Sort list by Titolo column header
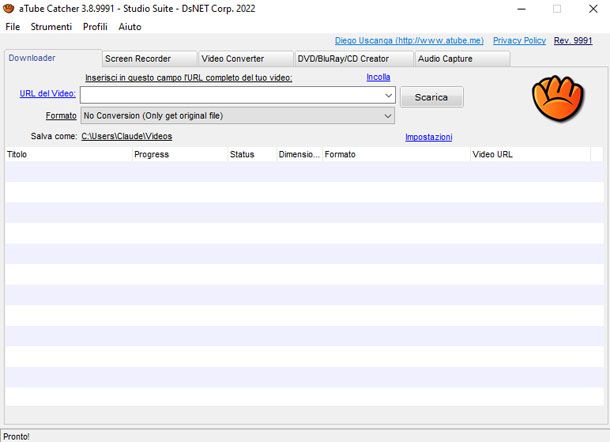The height and width of the screenshot is (442, 610). (x=69, y=154)
